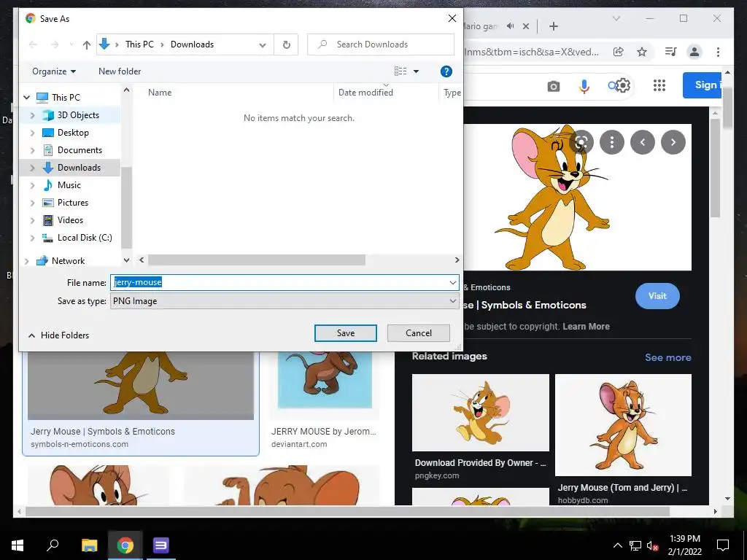The image size is (747, 560).
Task: Open the Organize menu
Action: click(54, 71)
